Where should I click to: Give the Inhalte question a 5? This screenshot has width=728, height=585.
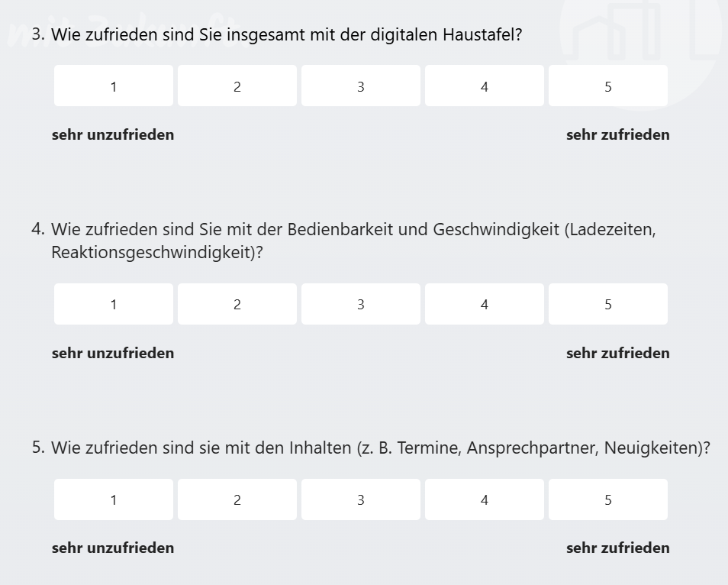[x=608, y=500]
